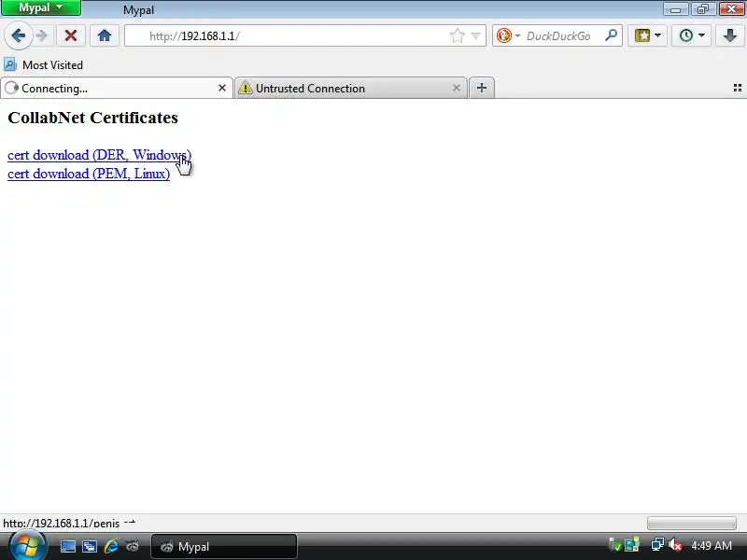This screenshot has height=560, width=747.
Task: Click the forward navigation arrow
Action: [42, 35]
